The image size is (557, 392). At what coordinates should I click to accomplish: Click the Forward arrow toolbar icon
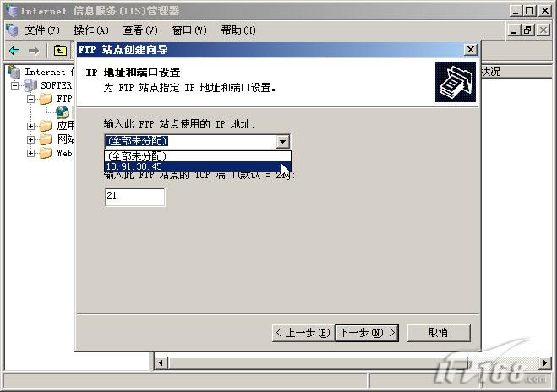[34, 51]
